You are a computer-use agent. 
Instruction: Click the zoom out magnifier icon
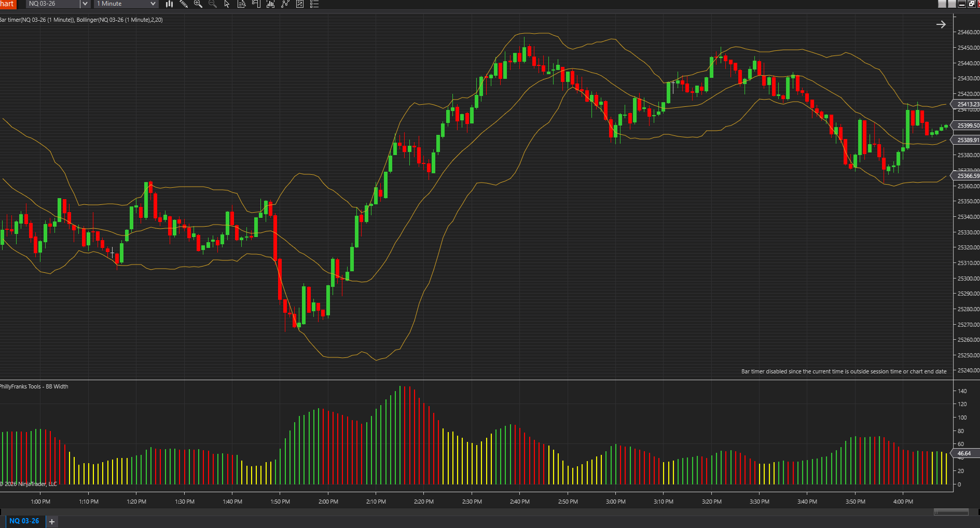tap(212, 4)
